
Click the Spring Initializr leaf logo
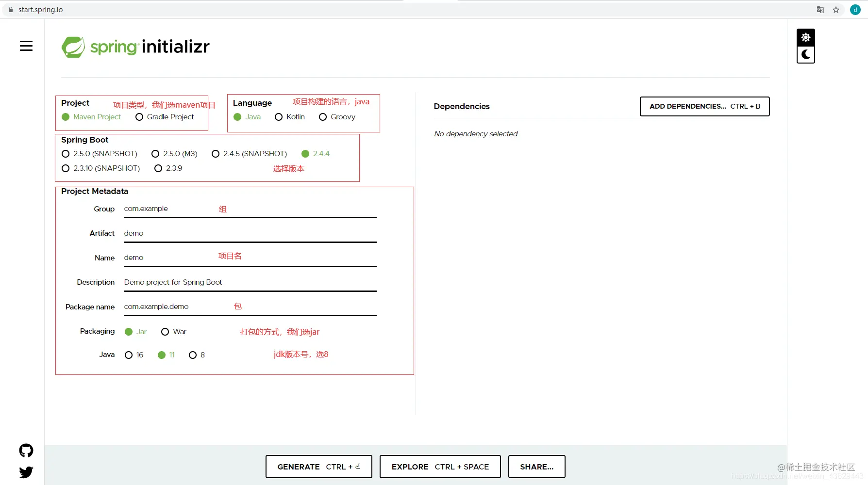(73, 47)
